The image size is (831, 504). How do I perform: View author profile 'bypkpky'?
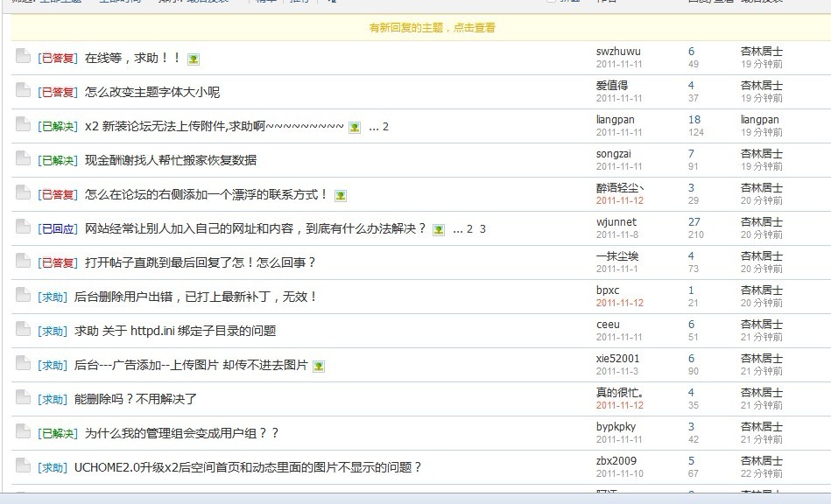point(616,427)
